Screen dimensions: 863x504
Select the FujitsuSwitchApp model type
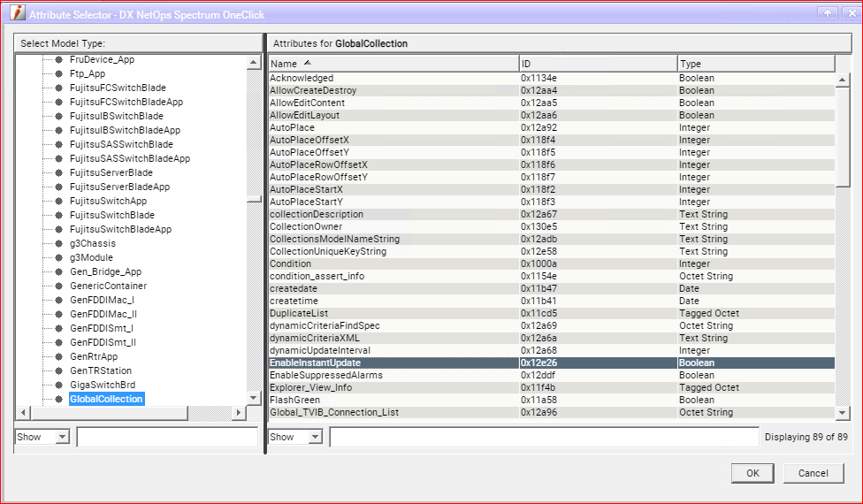tap(108, 201)
